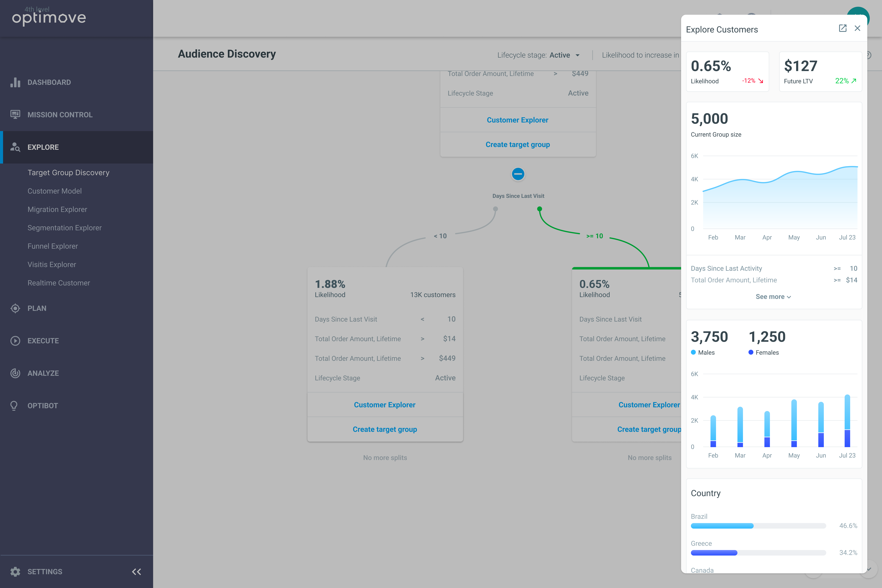Click Customer Explorer in top node card
Screen dimensions: 882x588
pos(518,120)
